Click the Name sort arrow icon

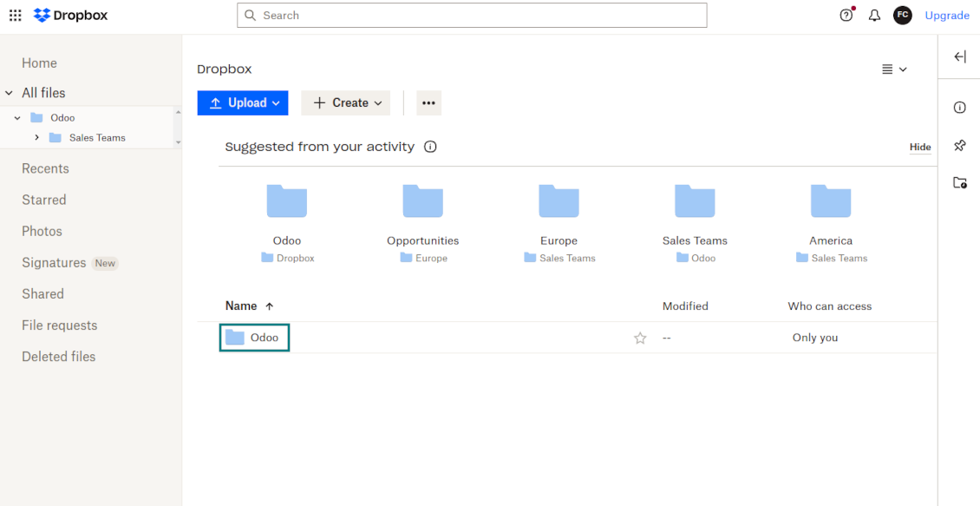click(270, 306)
